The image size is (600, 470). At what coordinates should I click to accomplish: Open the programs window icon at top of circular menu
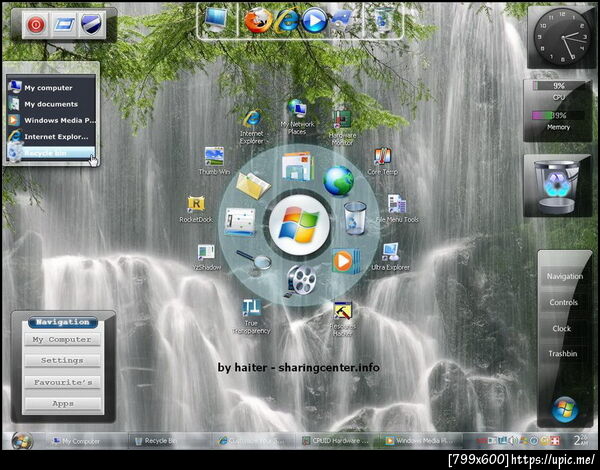coord(298,166)
